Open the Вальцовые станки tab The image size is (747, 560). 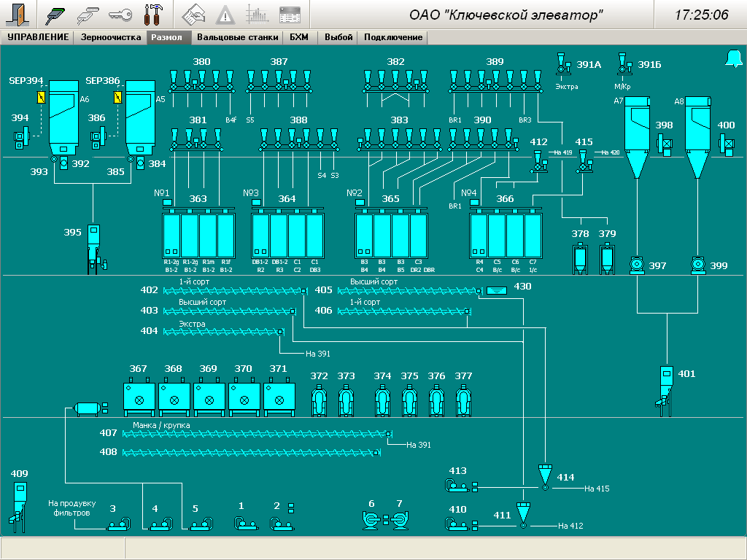click(x=237, y=37)
